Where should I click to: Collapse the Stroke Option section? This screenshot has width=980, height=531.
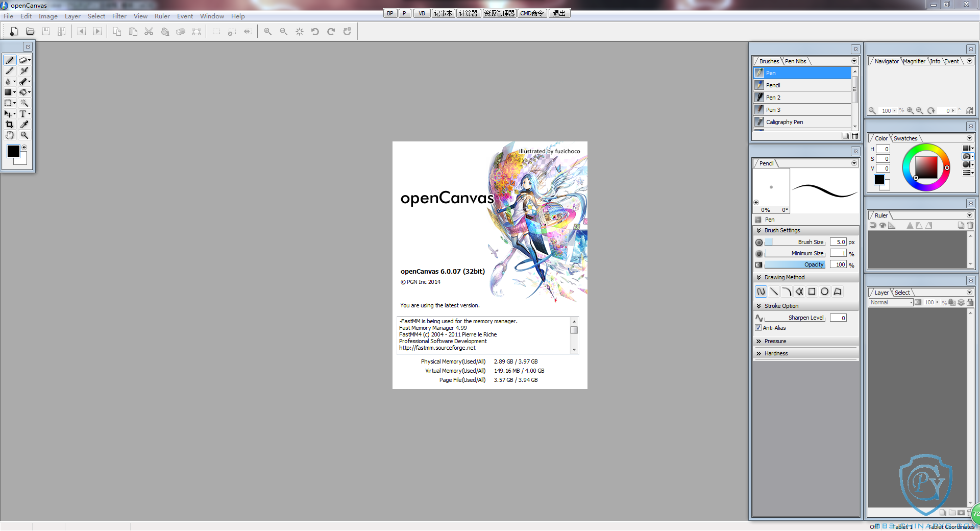(x=759, y=306)
